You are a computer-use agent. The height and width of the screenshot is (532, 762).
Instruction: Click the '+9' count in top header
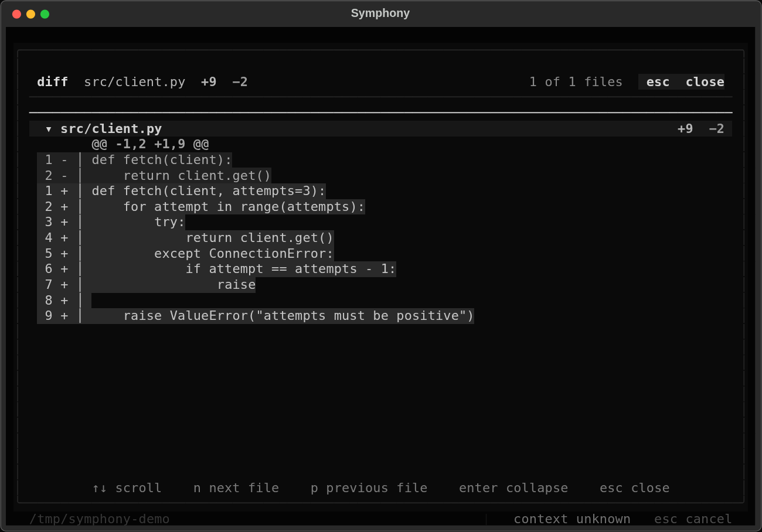pos(209,82)
